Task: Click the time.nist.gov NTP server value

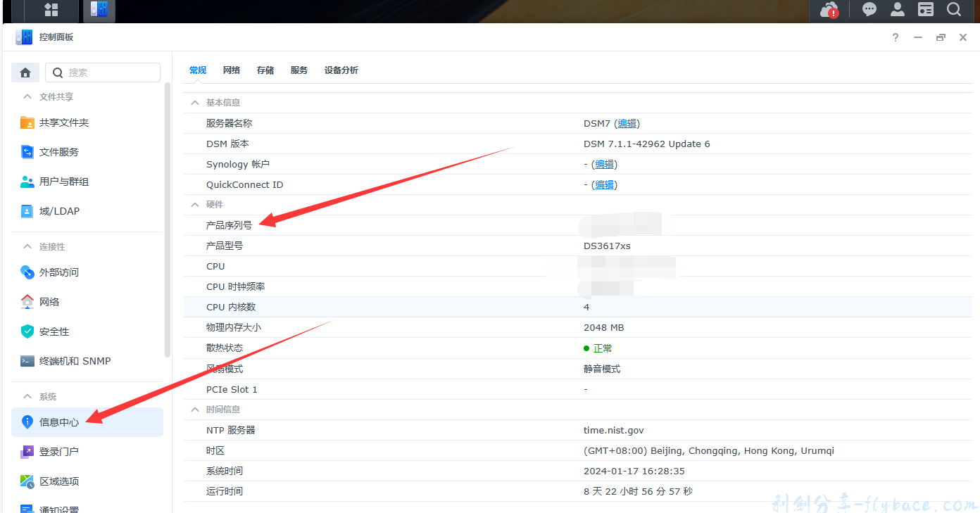Action: pos(614,430)
